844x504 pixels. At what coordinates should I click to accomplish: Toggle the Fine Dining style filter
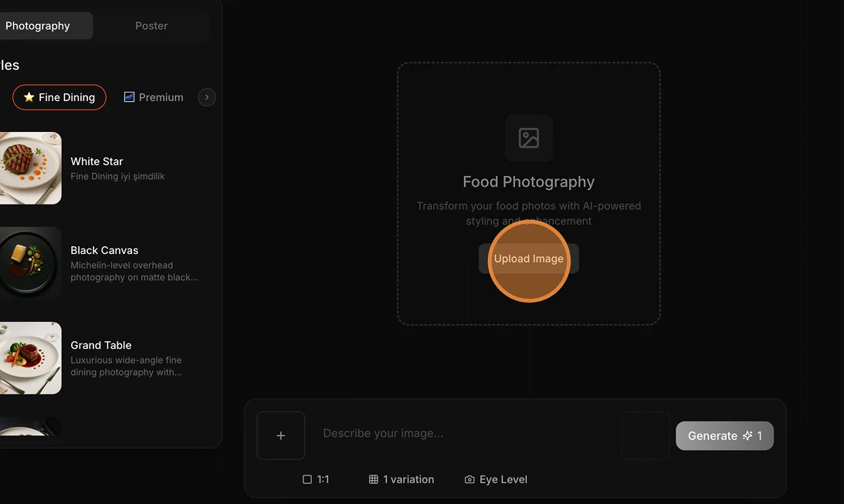pyautogui.click(x=59, y=97)
